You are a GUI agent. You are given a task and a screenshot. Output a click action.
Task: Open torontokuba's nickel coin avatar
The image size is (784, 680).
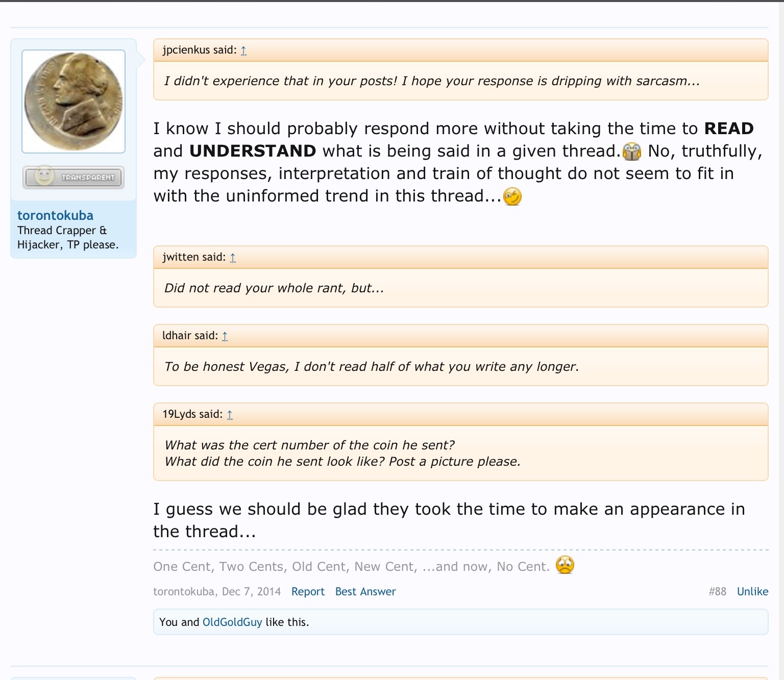pos(73,102)
